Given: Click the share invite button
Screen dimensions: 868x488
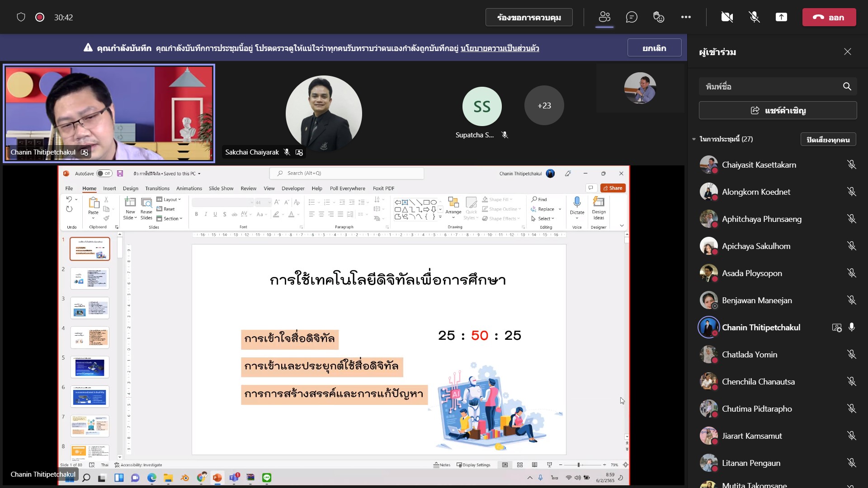Looking at the screenshot, I should [778, 110].
